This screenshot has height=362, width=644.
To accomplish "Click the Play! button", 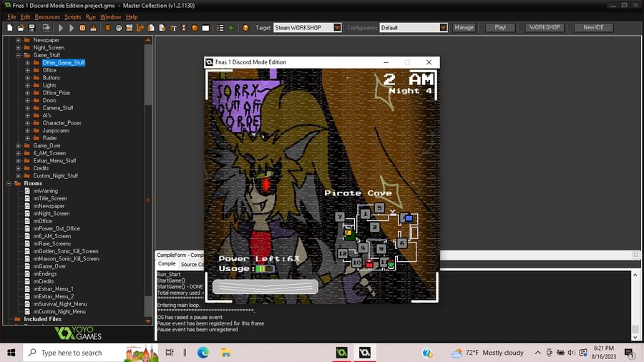I will [500, 27].
